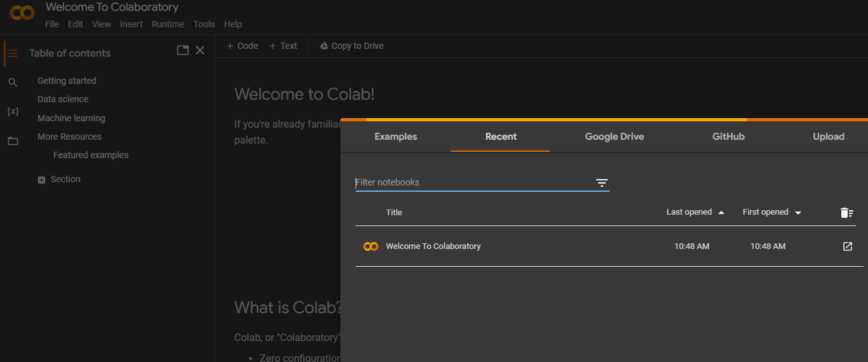Open the Variables {x} panel icon

(13, 111)
